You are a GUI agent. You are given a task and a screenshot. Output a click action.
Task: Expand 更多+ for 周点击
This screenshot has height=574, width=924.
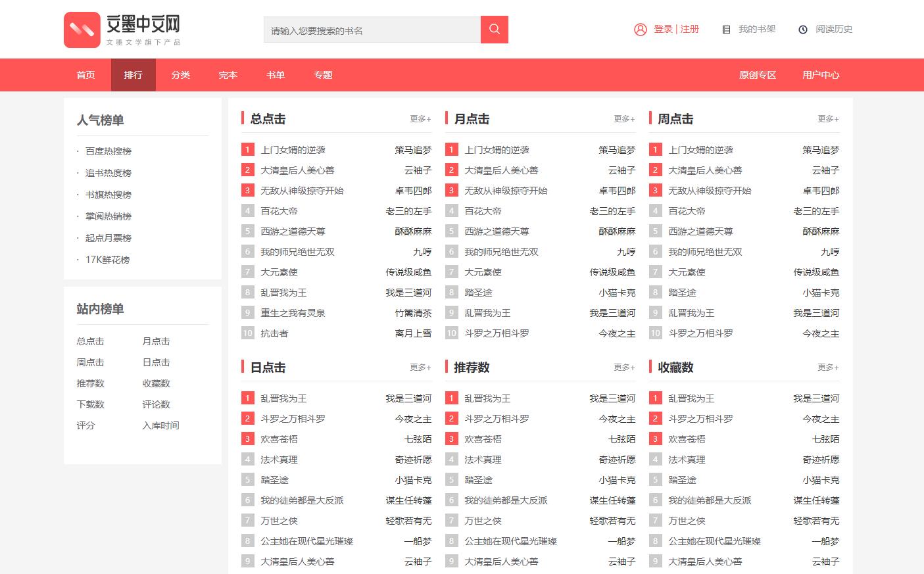(829, 119)
